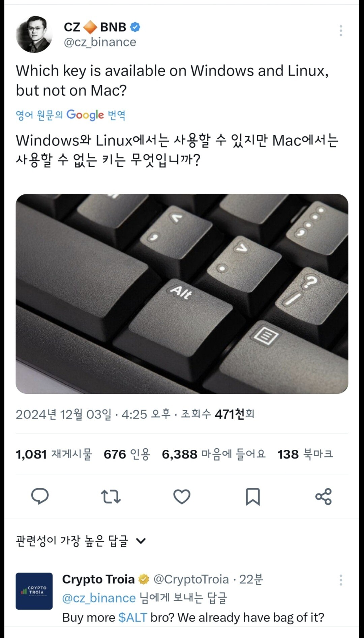Open the @cz_binance handle under CZ BNB
Screen dimensions: 364x638
pos(100,42)
